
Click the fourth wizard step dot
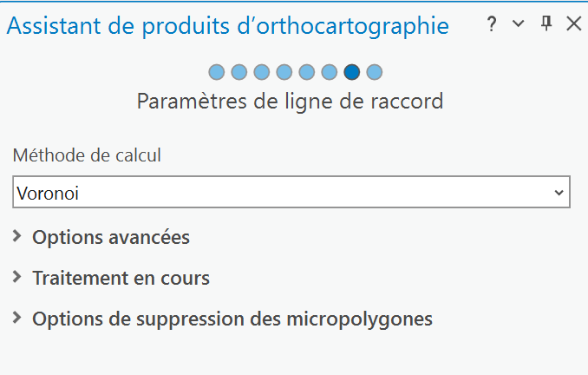point(284,72)
